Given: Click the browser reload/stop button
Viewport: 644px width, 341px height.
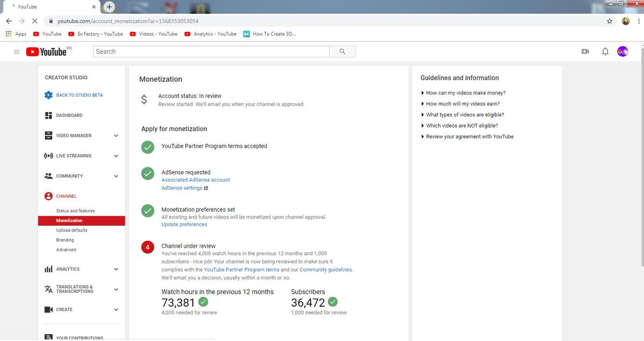Looking at the screenshot, I should 35,21.
